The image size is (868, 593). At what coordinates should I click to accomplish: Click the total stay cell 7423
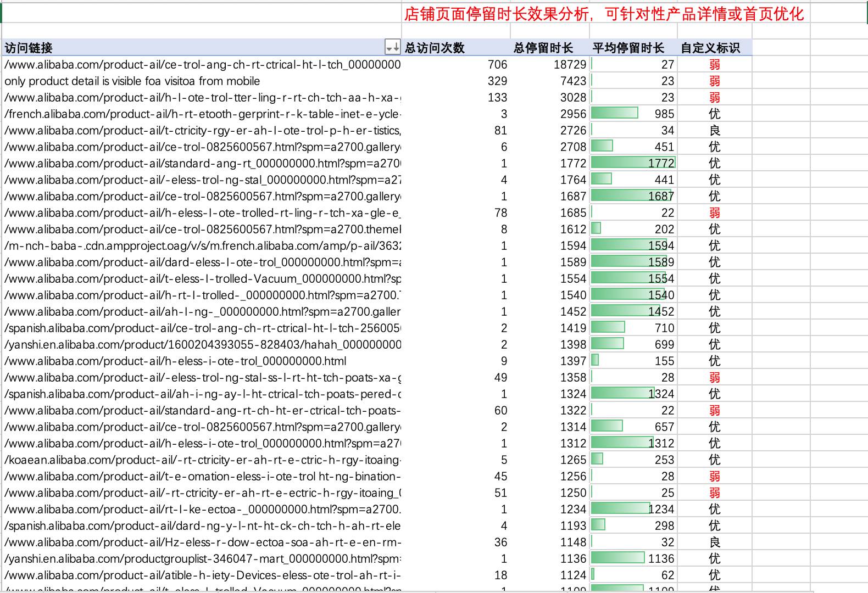(x=550, y=81)
